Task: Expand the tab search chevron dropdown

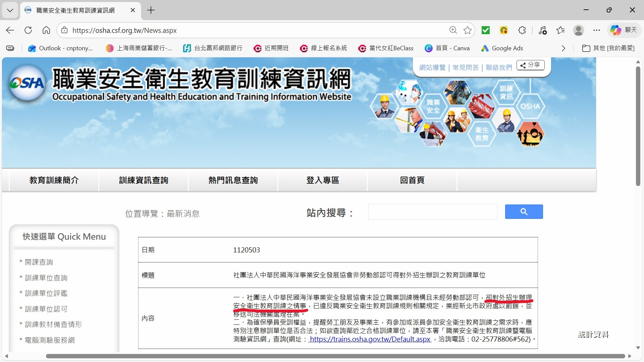Action: coord(10,10)
